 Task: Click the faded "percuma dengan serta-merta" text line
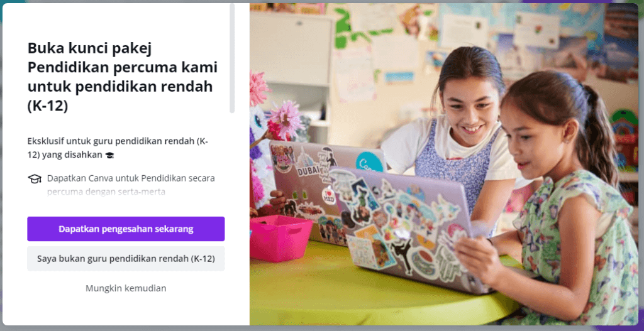point(106,192)
